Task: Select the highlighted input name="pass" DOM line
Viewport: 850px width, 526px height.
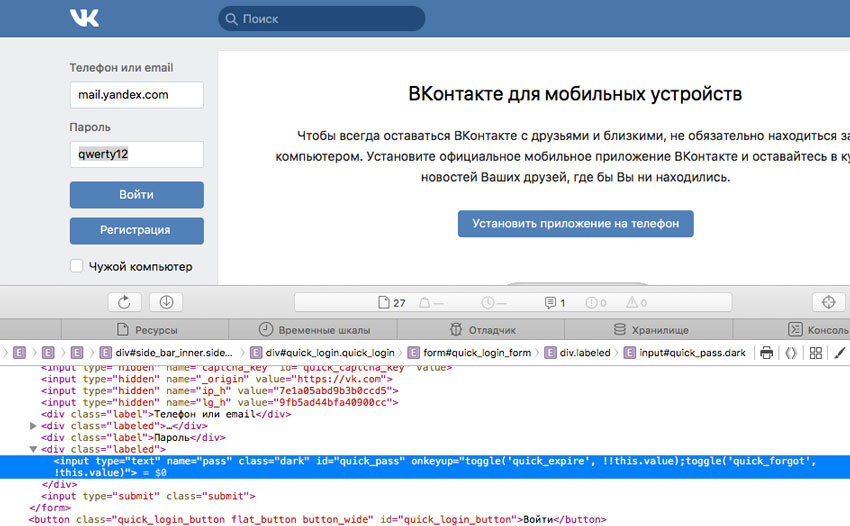Action: coord(425,467)
